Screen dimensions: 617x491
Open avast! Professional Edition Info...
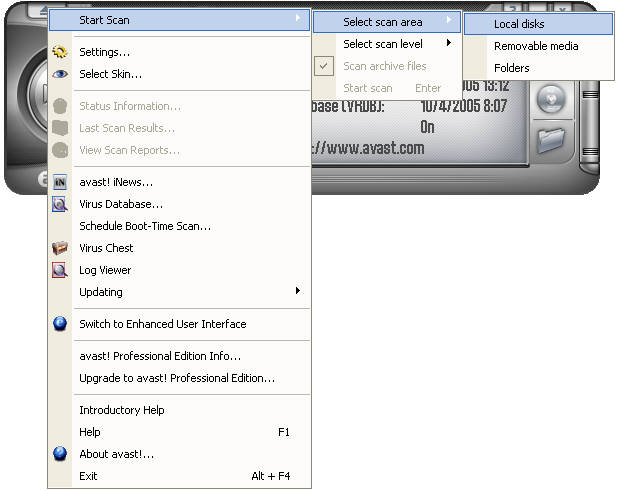click(x=179, y=356)
